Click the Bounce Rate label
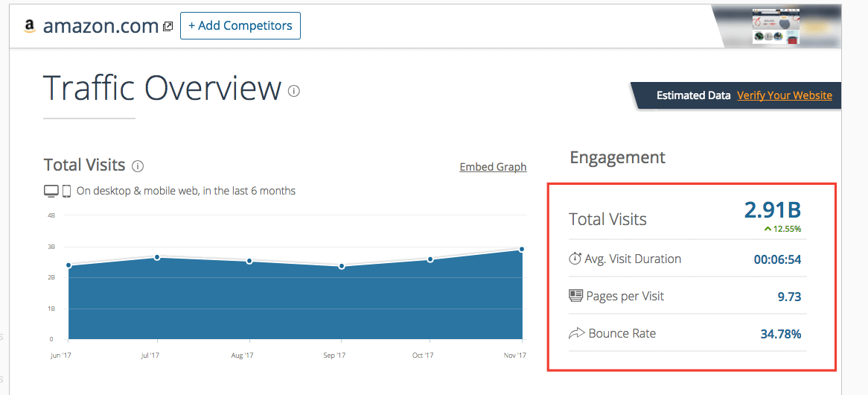The width and height of the screenshot is (868, 395). [622, 333]
